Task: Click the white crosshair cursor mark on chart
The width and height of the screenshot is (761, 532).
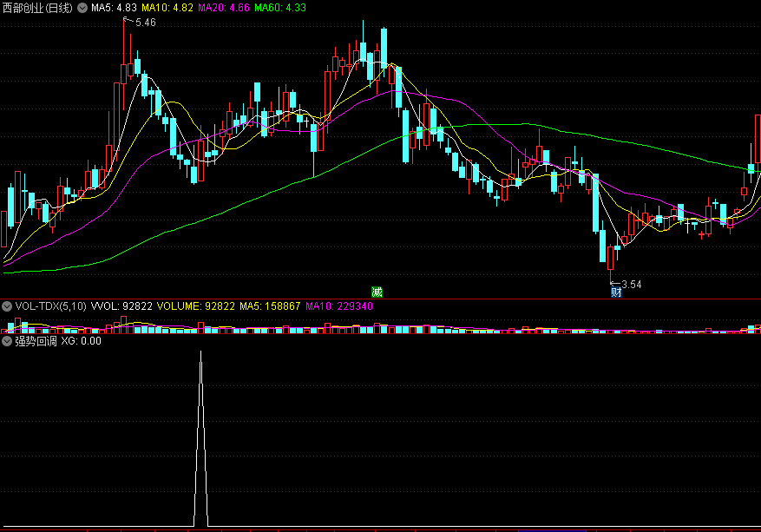Action: click(x=306, y=122)
